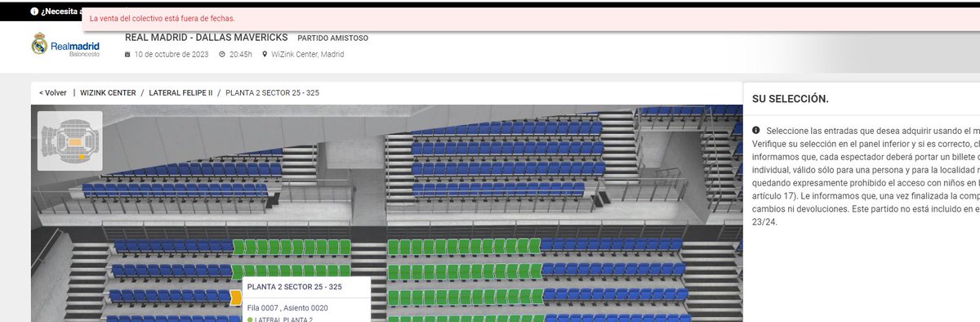
Task: Click the green dot beside LATERAL PLANTA 2
Action: 251,320
